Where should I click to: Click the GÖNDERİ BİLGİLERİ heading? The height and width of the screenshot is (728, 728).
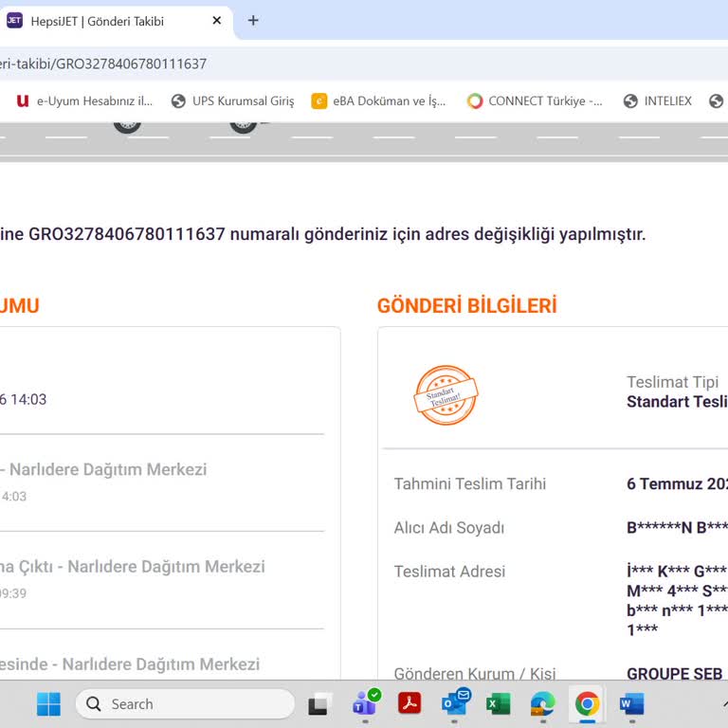click(x=466, y=305)
